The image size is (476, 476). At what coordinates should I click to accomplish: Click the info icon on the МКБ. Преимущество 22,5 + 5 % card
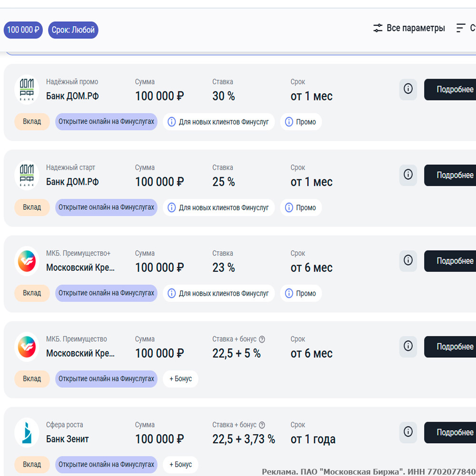coord(408,347)
